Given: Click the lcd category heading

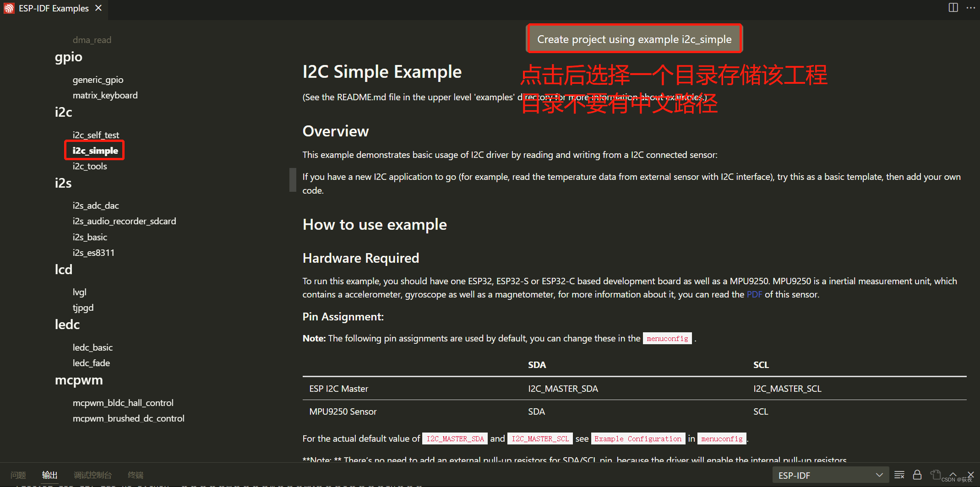Looking at the screenshot, I should click(64, 270).
